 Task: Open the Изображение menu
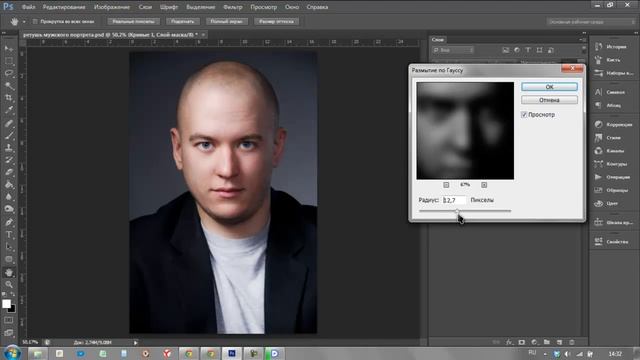(x=112, y=7)
